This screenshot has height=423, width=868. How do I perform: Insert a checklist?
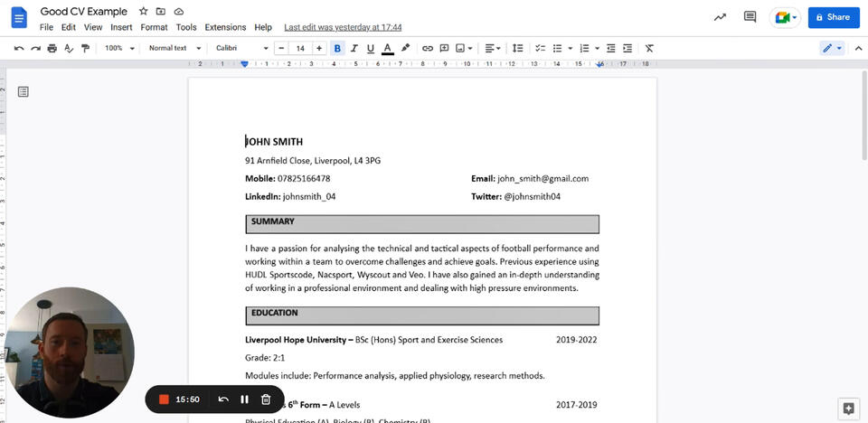[541, 48]
